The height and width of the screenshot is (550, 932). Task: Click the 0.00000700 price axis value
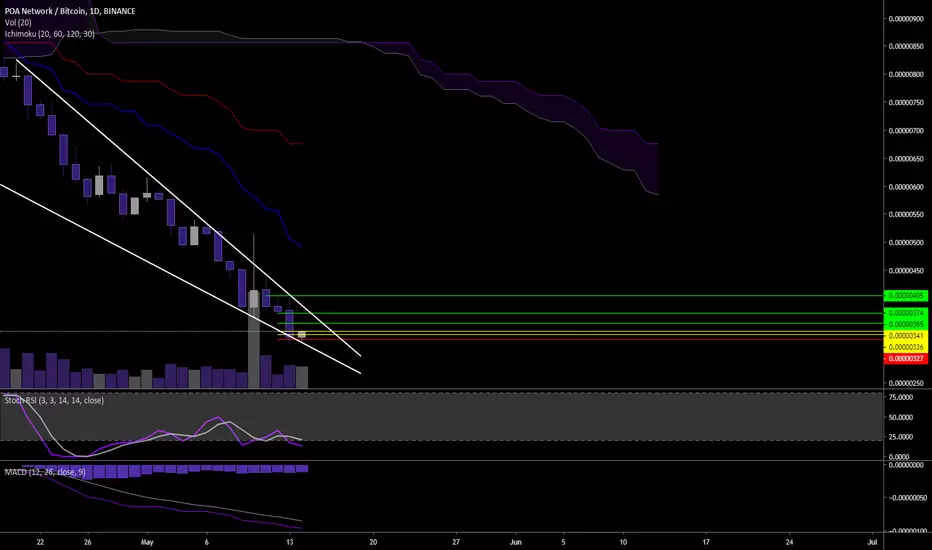(906, 130)
